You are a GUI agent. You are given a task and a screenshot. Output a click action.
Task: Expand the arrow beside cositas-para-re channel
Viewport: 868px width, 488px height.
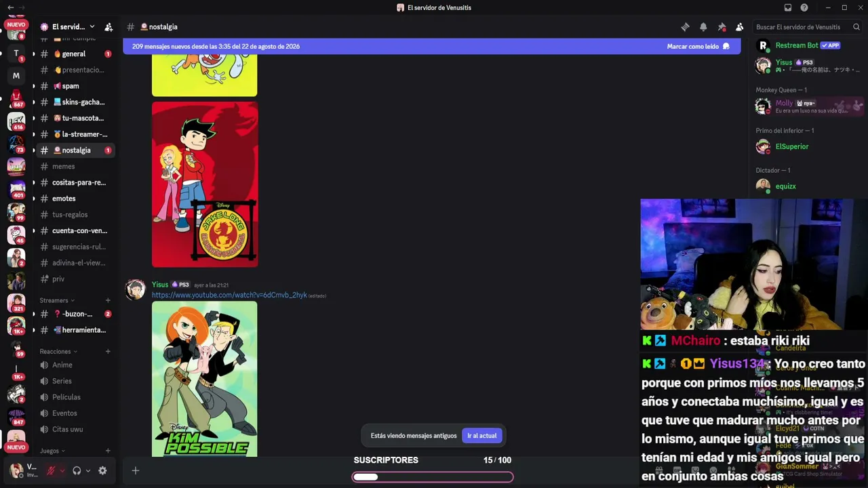(x=33, y=182)
